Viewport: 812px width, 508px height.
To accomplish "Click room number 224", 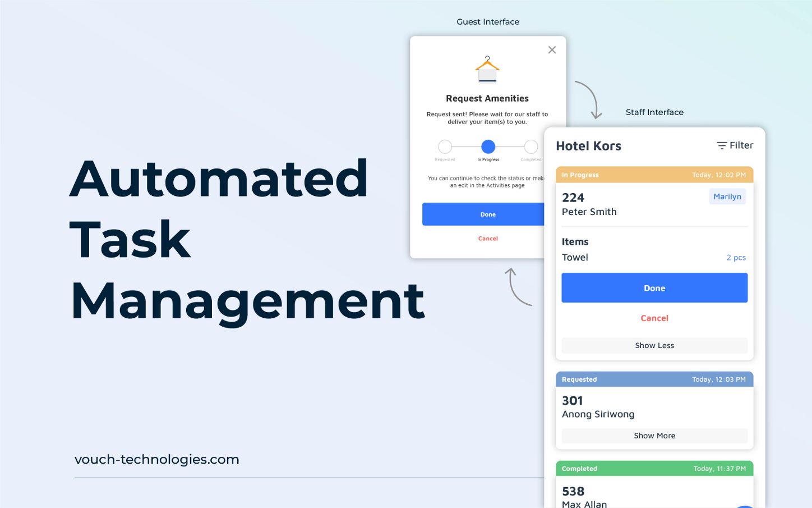I will [573, 198].
